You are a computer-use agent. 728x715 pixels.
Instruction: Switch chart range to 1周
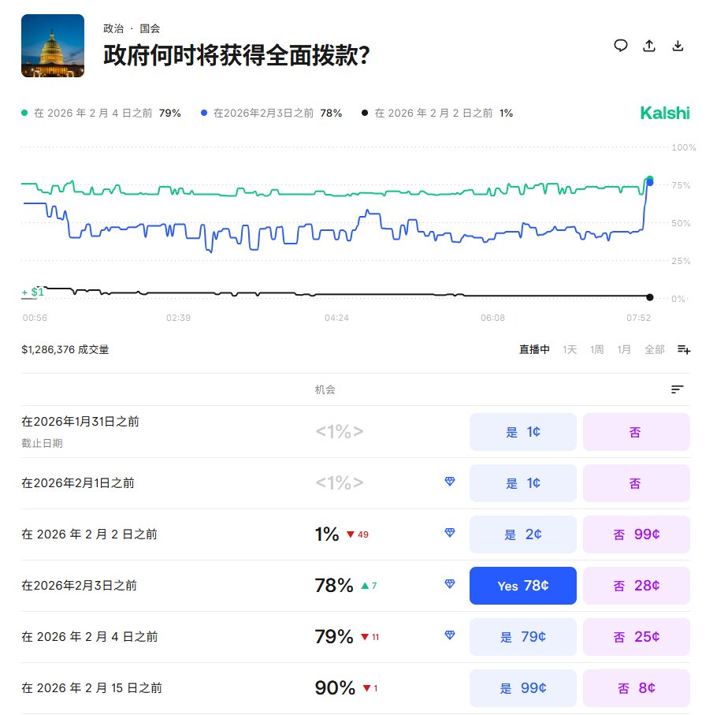click(597, 349)
